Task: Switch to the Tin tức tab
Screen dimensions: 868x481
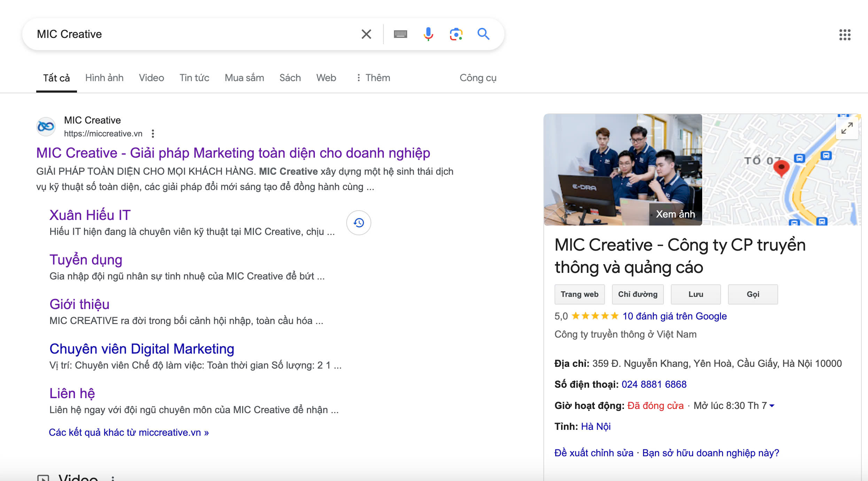Action: [194, 78]
